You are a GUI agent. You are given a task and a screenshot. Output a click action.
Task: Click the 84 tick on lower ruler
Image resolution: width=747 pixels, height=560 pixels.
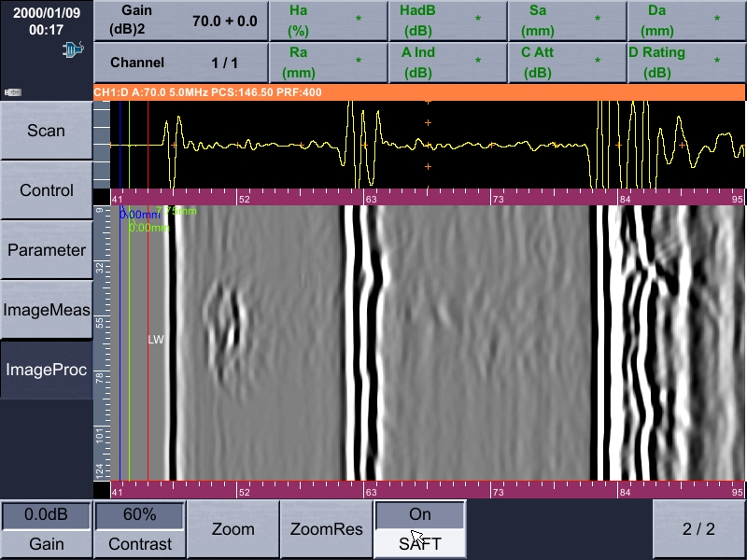pyautogui.click(x=624, y=492)
